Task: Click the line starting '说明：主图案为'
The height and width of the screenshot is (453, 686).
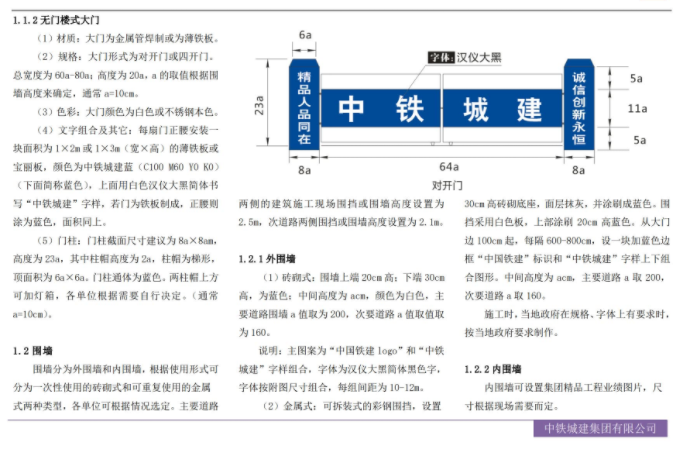Action: point(351,351)
